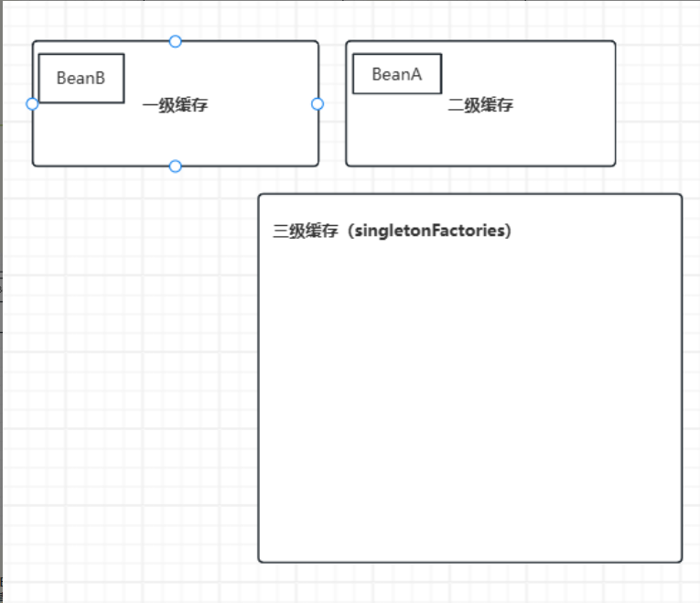
Task: Click right connection handle of 一级缓存 shape
Action: click(x=318, y=104)
